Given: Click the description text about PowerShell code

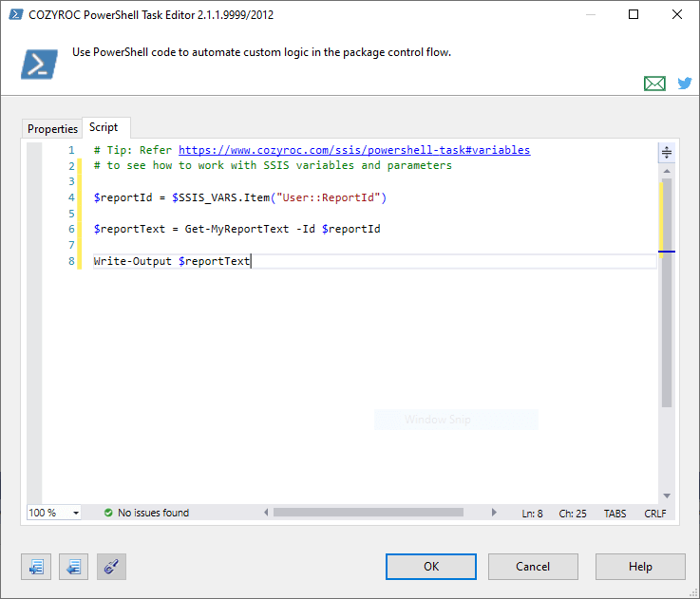Looking at the screenshot, I should [261, 52].
